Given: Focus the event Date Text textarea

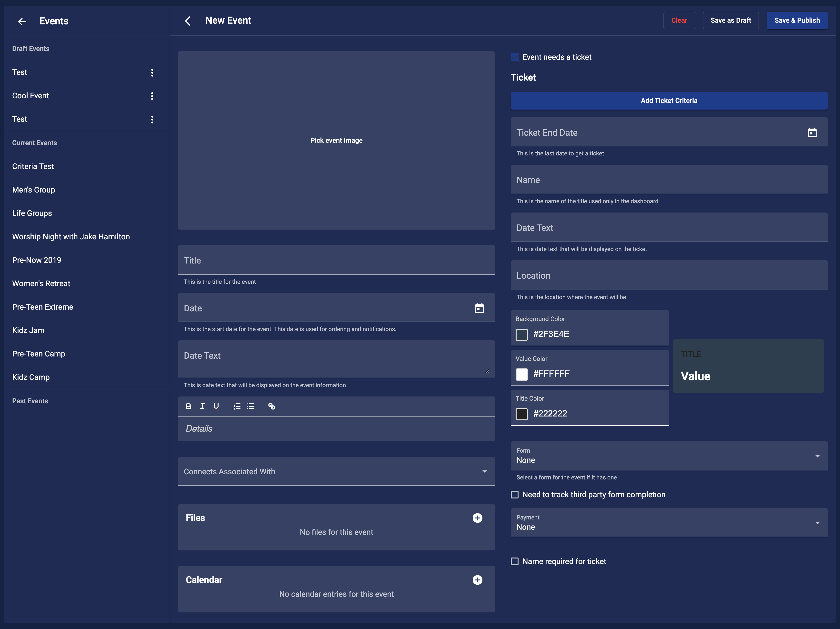Looking at the screenshot, I should [336, 359].
